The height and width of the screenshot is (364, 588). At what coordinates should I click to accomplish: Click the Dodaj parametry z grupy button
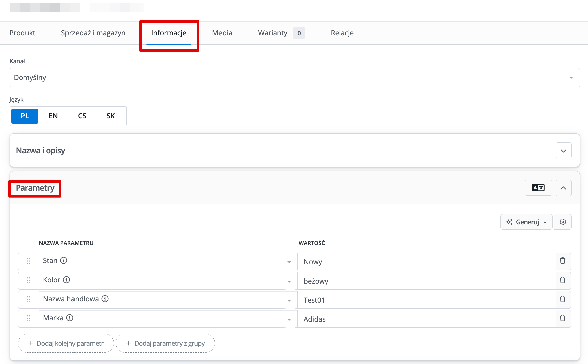click(165, 343)
